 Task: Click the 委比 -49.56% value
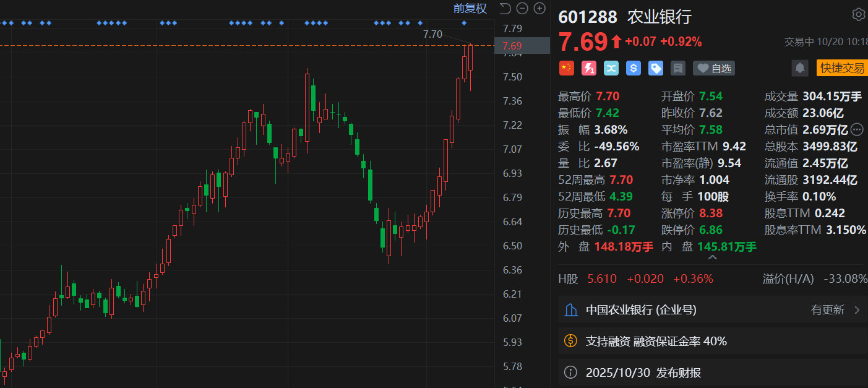point(616,147)
